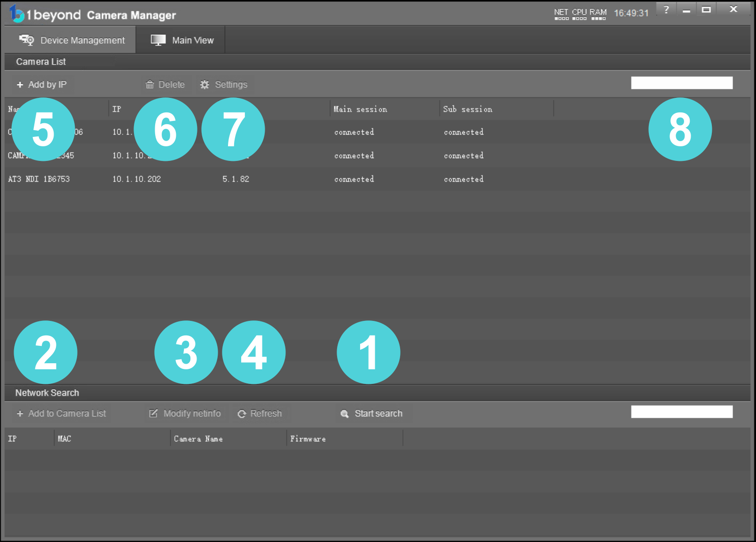
Task: Click the clock showing 16:49:31
Action: [x=631, y=13]
